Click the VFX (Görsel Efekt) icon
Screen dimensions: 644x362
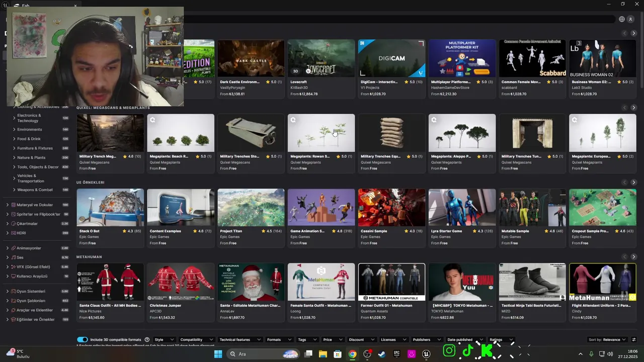pyautogui.click(x=13, y=266)
